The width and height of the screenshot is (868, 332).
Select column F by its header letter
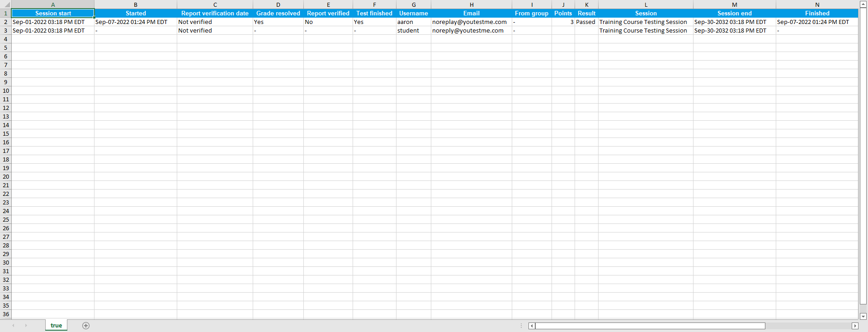pos(374,5)
